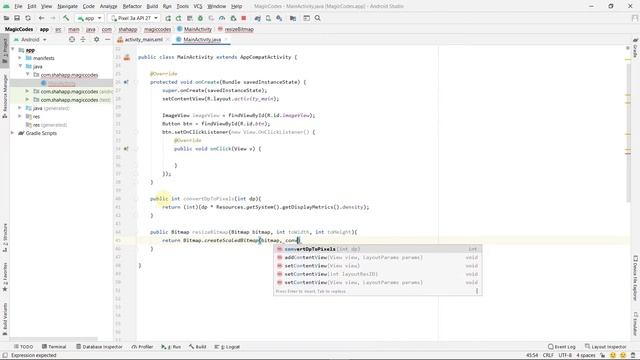640x360 pixels.
Task: Click resizeBitmap breadcrumb in navigation bar
Action: coord(236,29)
